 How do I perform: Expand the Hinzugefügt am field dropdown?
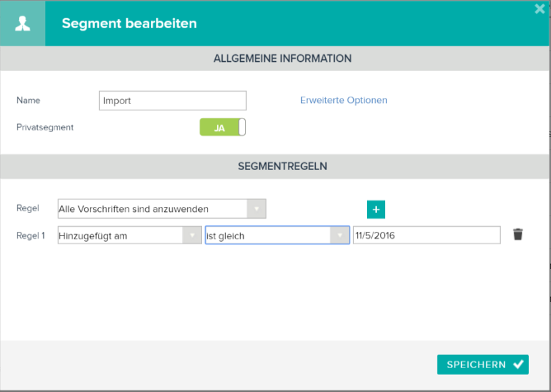tap(130, 235)
